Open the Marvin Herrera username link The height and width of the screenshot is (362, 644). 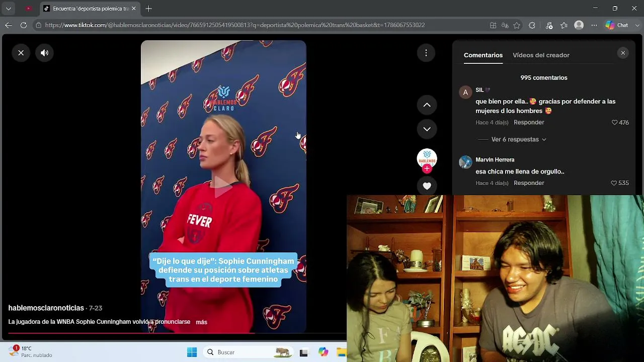tap(495, 160)
